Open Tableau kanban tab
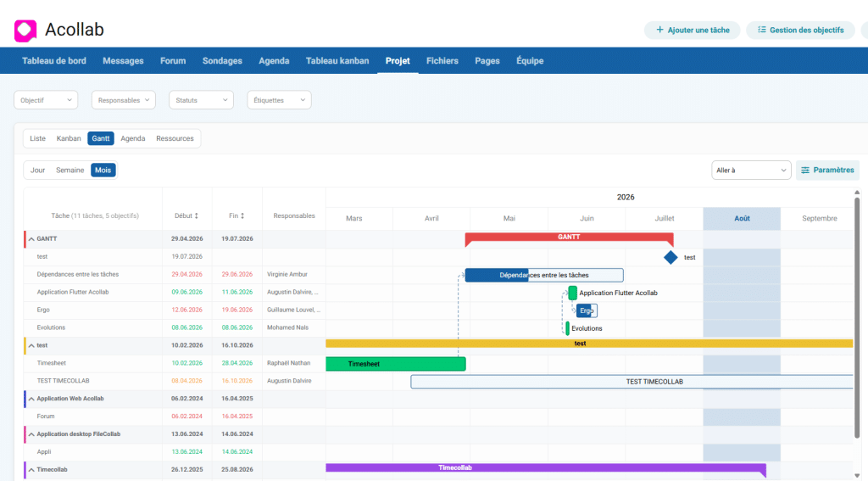Viewport: 868px width, 481px height. 337,61
